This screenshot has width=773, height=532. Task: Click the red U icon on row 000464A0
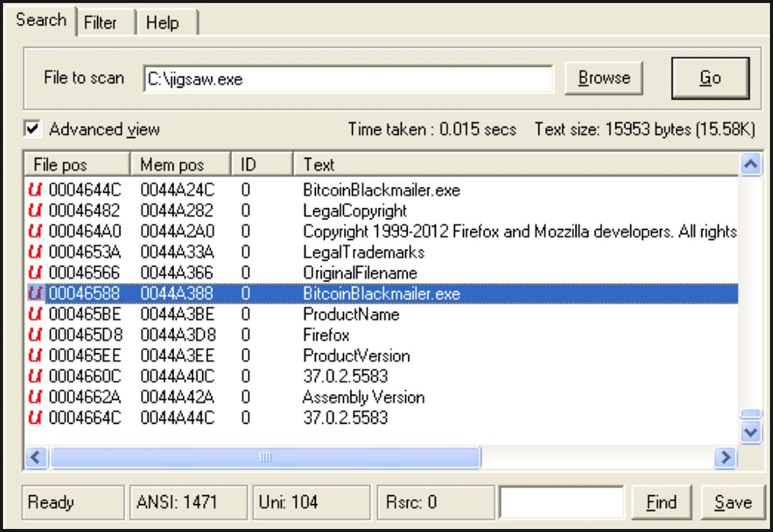coord(36,231)
